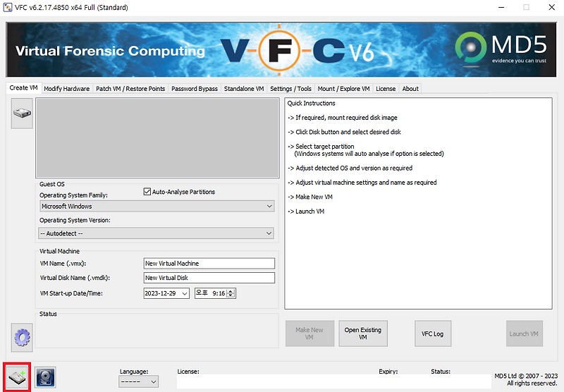Open the Settings / Tools tab

pyautogui.click(x=290, y=88)
